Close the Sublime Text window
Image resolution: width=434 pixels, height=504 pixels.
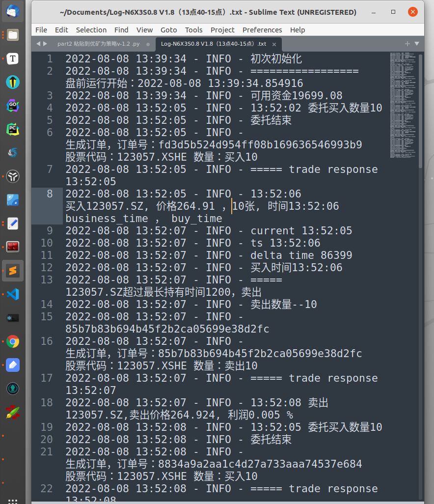(x=413, y=12)
